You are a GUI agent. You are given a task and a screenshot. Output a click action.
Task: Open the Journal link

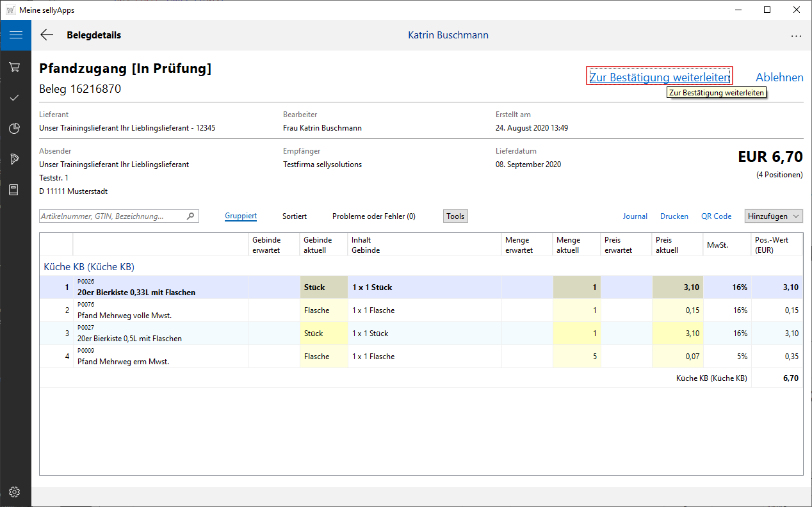(635, 216)
